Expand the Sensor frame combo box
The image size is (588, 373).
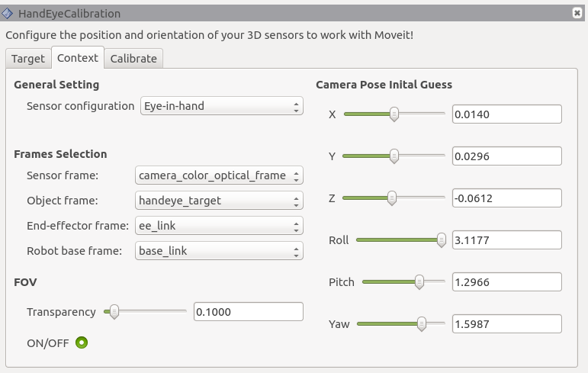tap(219, 175)
